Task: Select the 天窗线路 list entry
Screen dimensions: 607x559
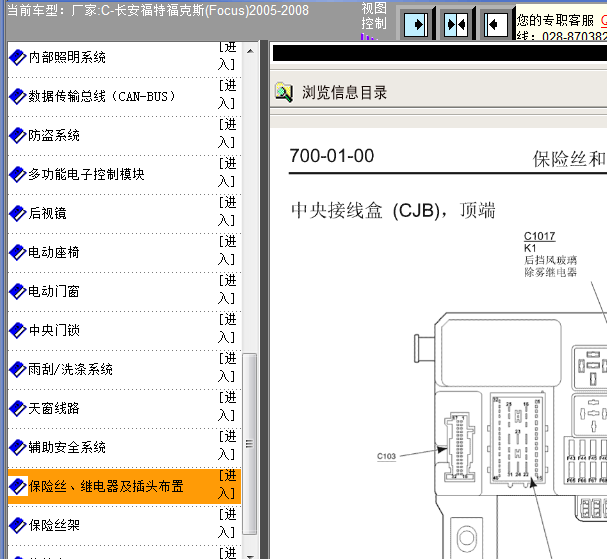Action: [54, 408]
